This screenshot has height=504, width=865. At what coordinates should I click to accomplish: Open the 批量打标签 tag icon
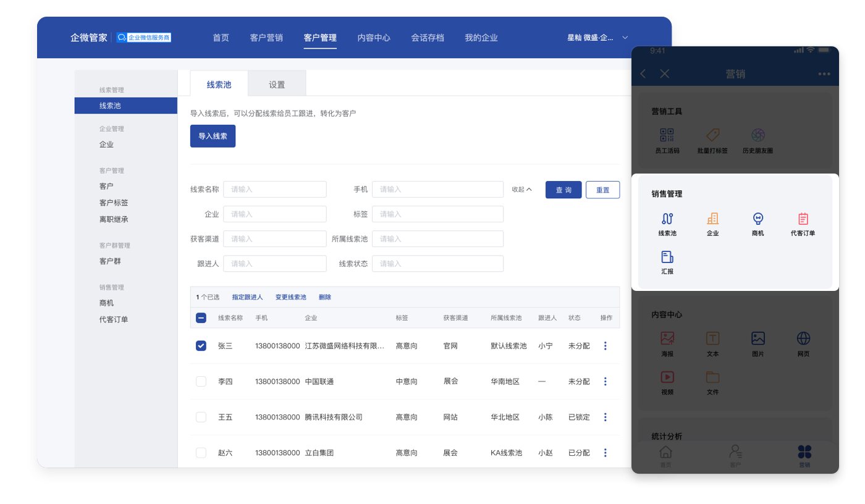pyautogui.click(x=712, y=135)
